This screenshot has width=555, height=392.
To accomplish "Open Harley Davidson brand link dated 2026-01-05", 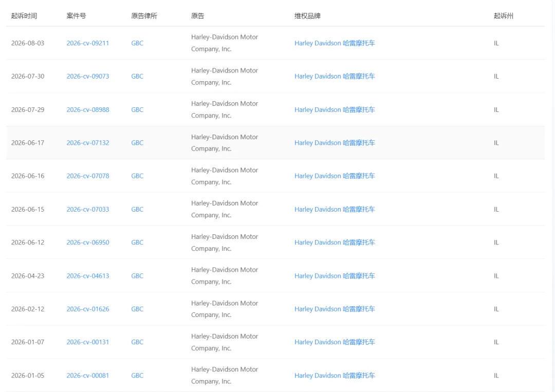I will [335, 376].
